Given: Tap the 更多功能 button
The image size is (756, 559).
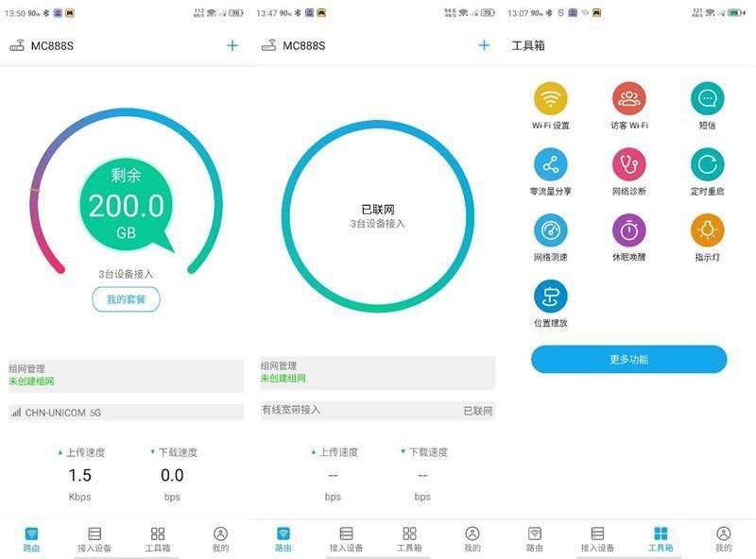Looking at the screenshot, I should click(628, 360).
